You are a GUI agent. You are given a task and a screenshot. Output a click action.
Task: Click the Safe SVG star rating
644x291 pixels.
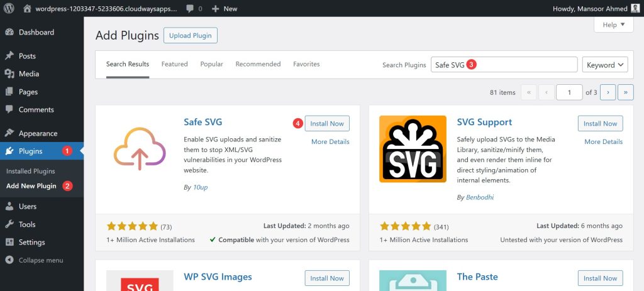click(132, 226)
